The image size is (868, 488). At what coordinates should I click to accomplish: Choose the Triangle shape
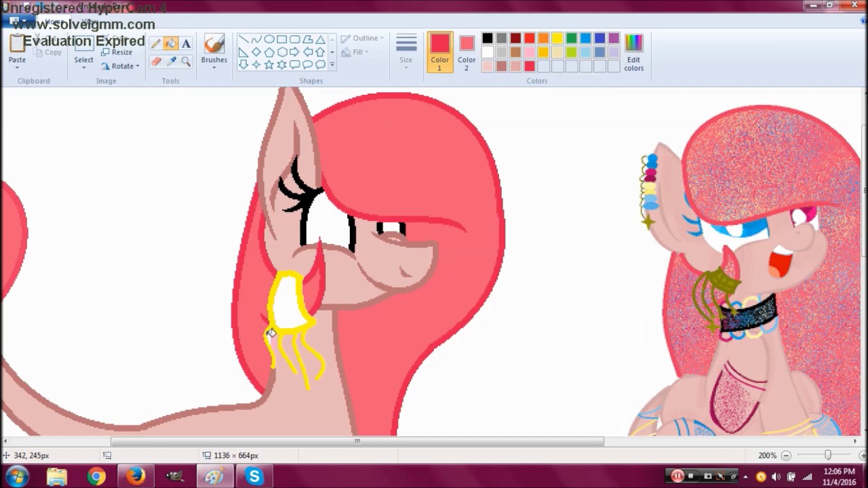(320, 39)
